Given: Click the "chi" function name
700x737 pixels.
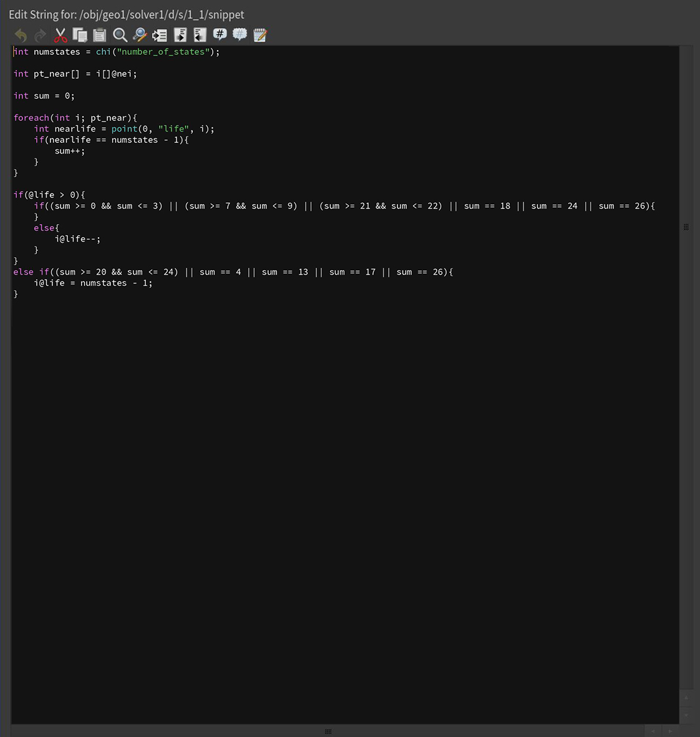Looking at the screenshot, I should point(104,52).
